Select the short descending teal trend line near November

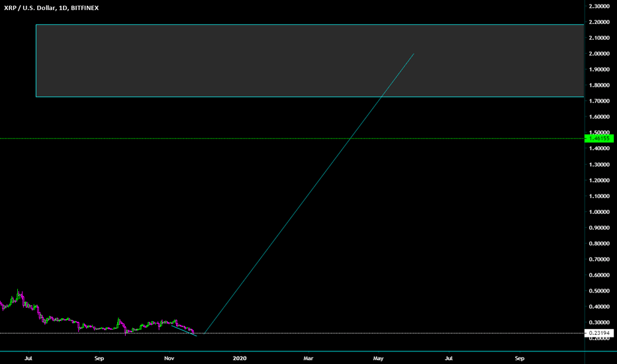tap(184, 330)
